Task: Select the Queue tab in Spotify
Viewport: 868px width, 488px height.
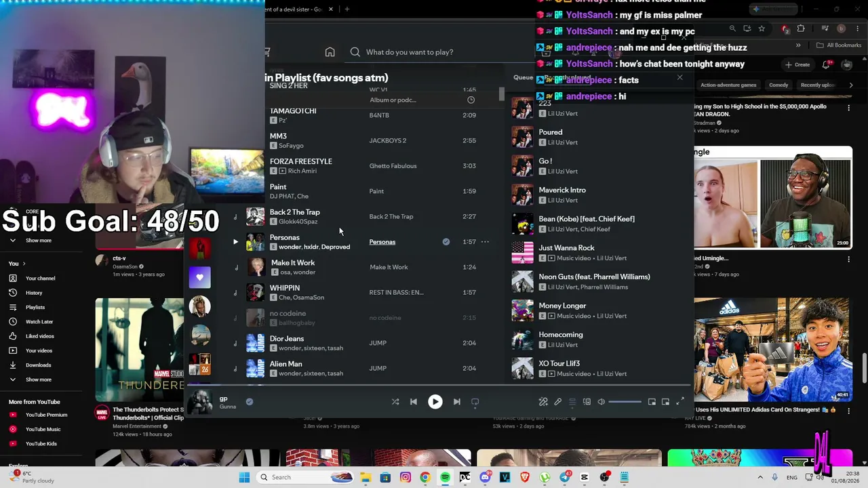Action: [x=523, y=77]
